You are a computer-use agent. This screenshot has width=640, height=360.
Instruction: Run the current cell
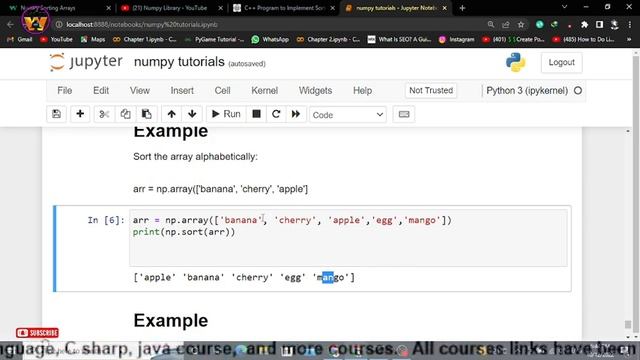(226, 114)
